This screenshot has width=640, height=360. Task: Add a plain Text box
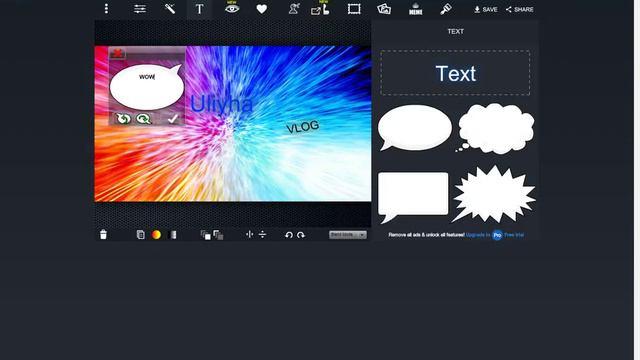click(456, 73)
